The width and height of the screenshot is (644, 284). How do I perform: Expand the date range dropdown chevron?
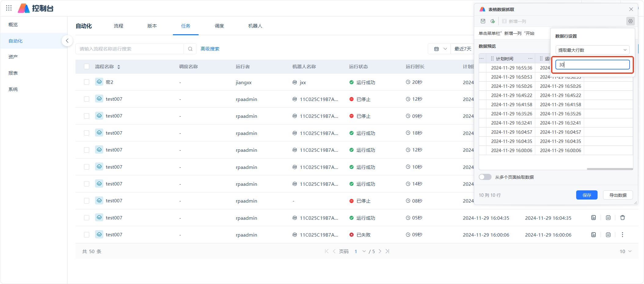coord(445,49)
